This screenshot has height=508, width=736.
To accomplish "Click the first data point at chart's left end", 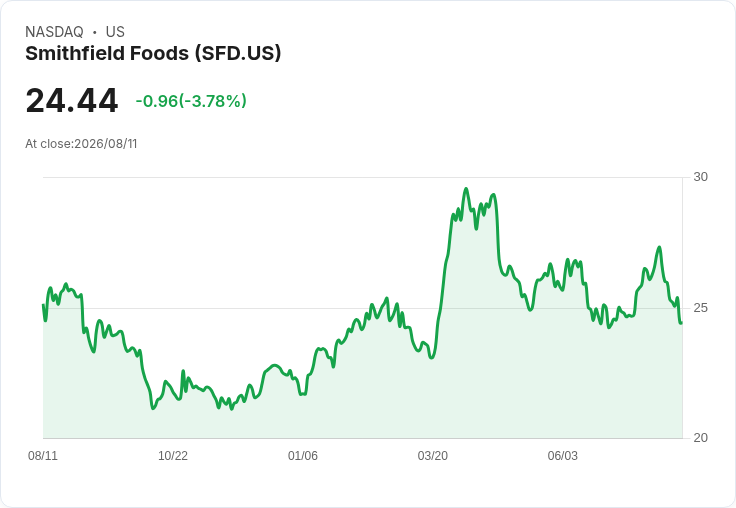I will tap(44, 305).
